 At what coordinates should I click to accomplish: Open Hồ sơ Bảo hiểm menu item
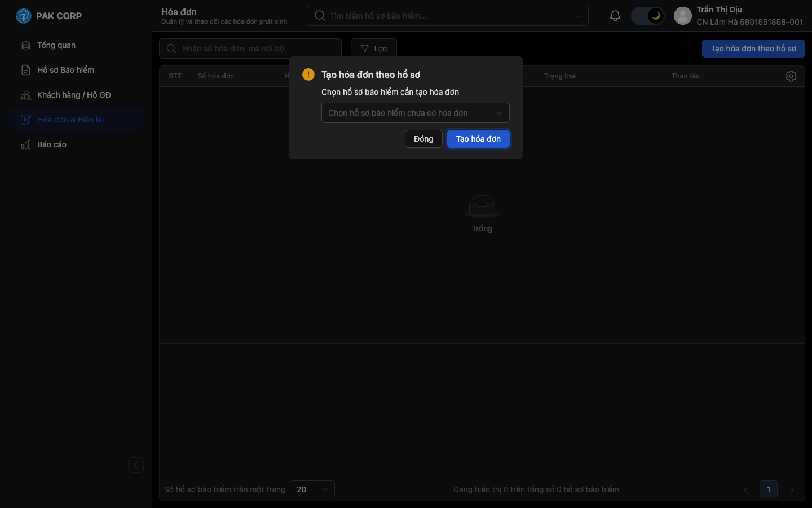click(x=76, y=70)
